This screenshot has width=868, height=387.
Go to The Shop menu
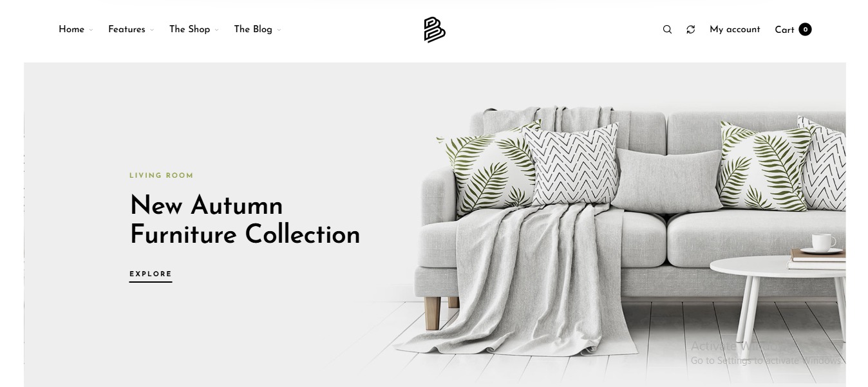[x=189, y=30]
